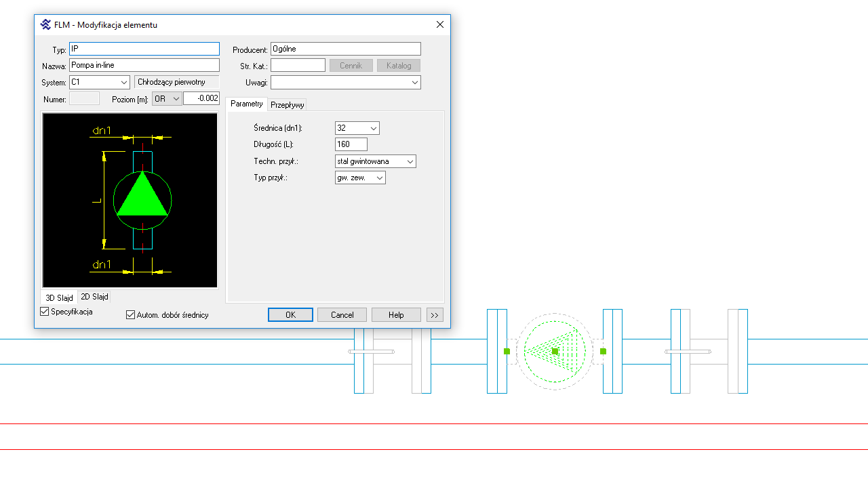Select the left green grip on pump
868x477 pixels.
click(x=507, y=351)
